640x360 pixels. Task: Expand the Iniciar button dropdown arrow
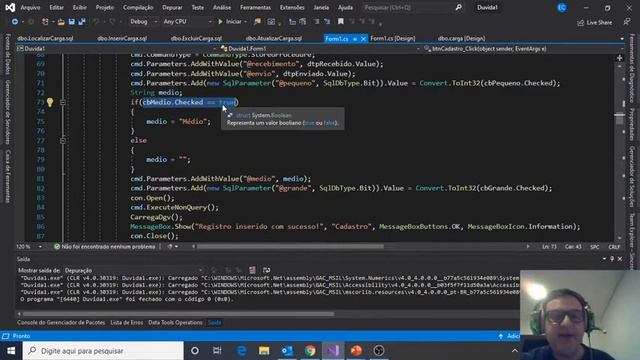[245, 22]
